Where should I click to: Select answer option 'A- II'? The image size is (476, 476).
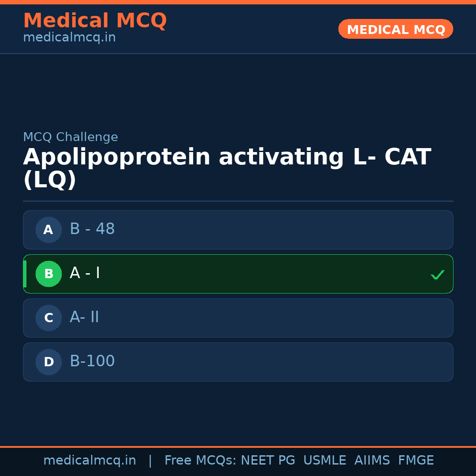pyautogui.click(x=238, y=318)
